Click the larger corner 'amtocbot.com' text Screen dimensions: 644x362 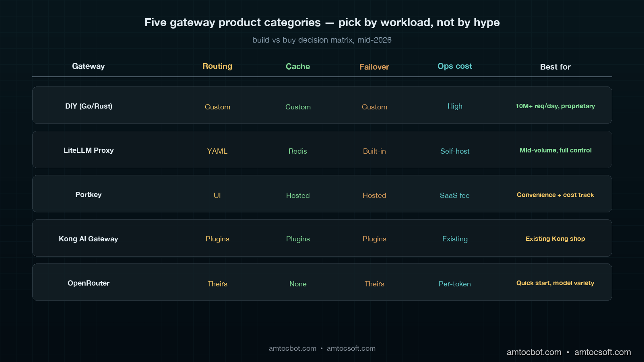click(534, 352)
